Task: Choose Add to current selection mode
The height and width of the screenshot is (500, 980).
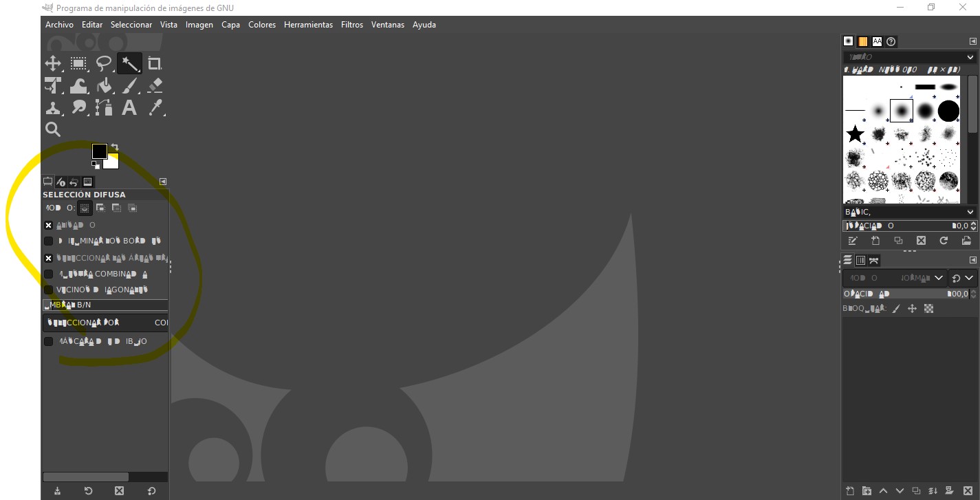Action: 100,208
